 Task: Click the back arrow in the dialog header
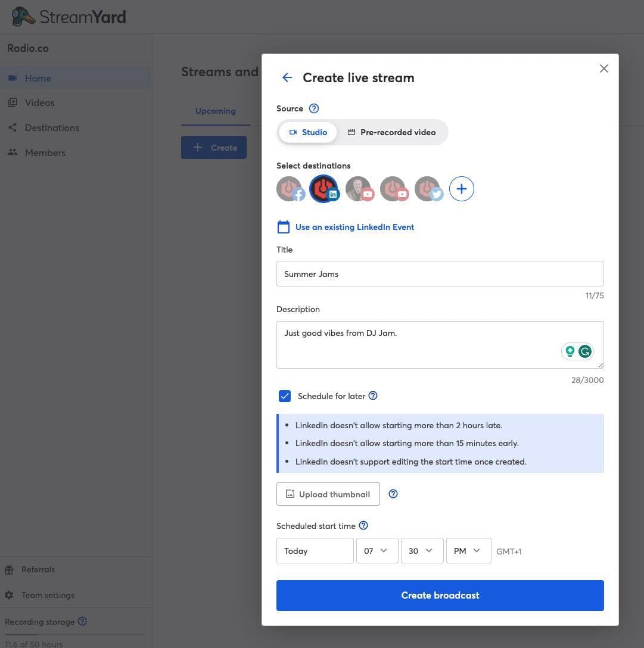(x=287, y=77)
